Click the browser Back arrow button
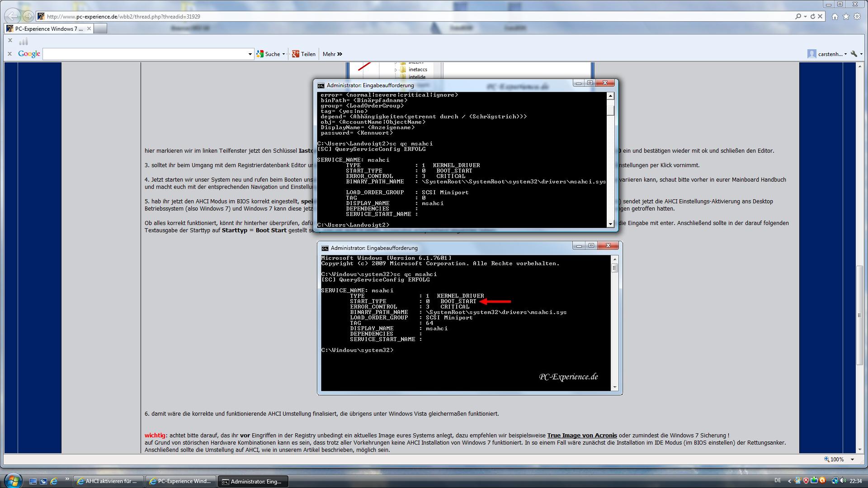The height and width of the screenshot is (488, 868). coord(13,16)
